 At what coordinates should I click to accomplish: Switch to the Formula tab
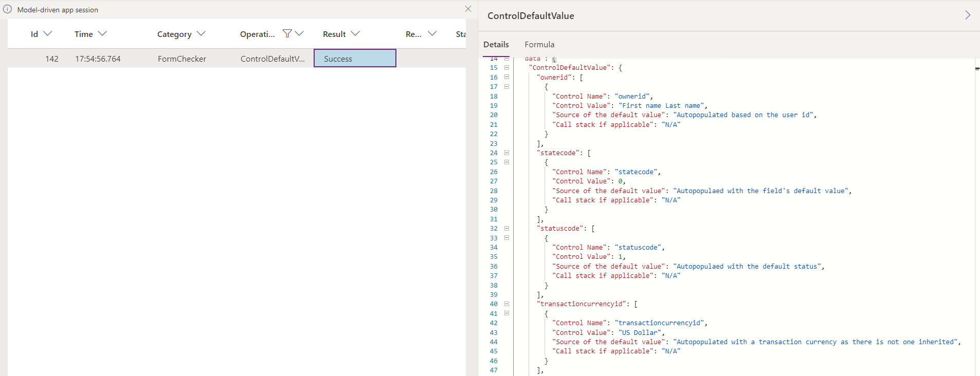539,45
